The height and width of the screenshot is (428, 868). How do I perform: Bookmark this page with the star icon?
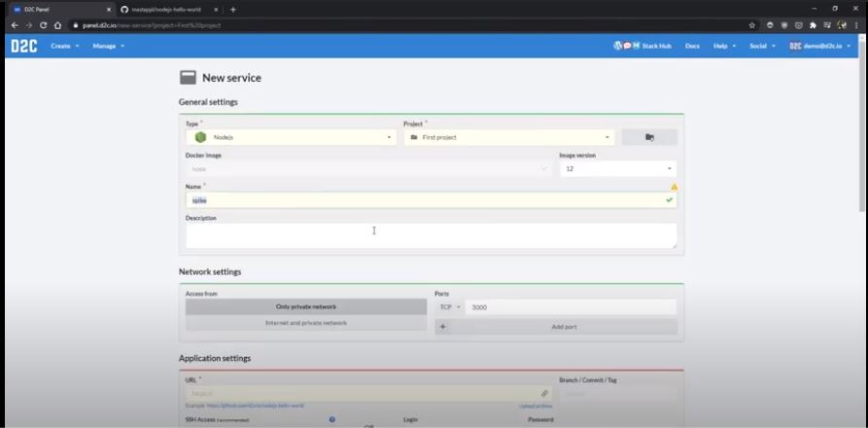click(751, 25)
